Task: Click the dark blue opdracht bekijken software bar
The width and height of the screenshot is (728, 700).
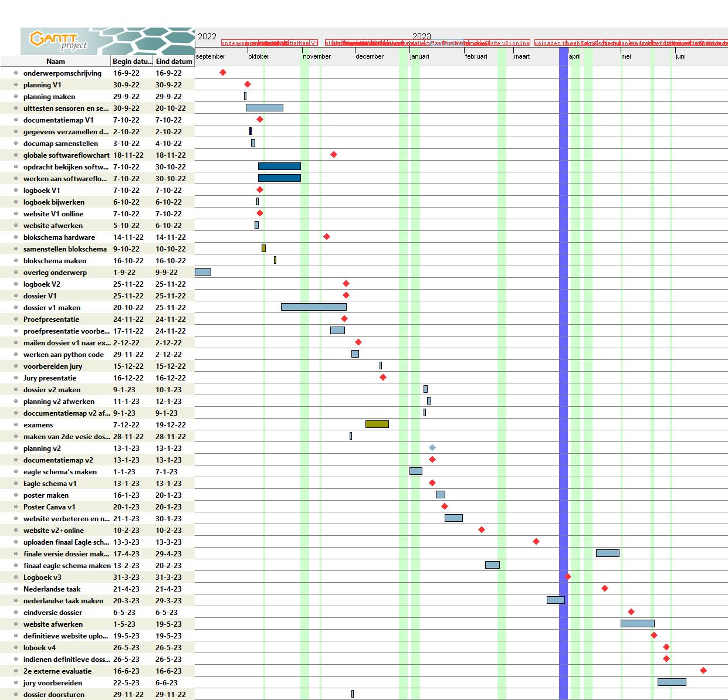Action: [x=279, y=166]
